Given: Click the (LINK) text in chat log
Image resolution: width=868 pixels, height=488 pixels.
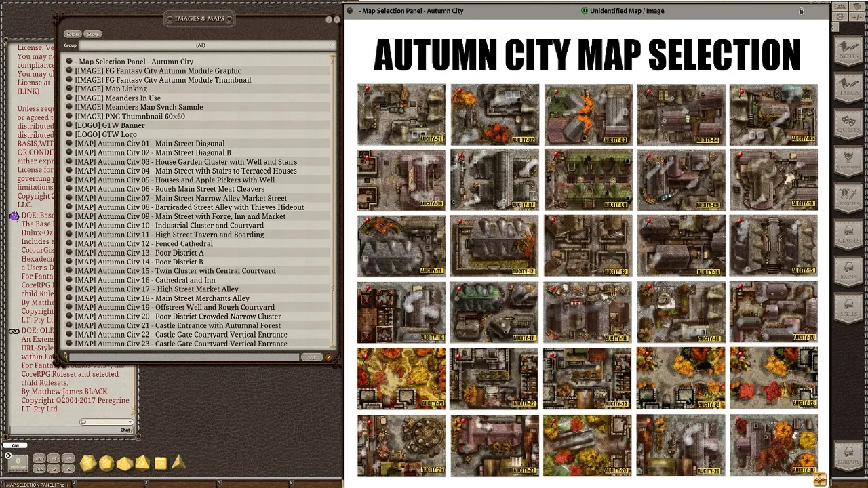Looking at the screenshot, I should click(x=28, y=91).
